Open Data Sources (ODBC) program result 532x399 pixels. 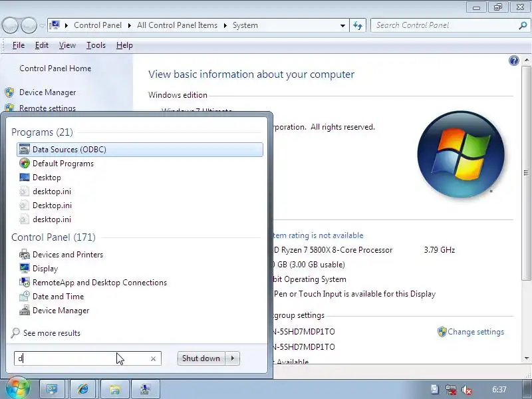click(x=140, y=150)
